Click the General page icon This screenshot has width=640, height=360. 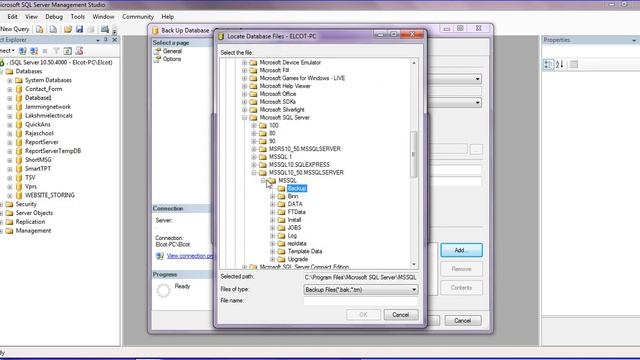(x=157, y=51)
